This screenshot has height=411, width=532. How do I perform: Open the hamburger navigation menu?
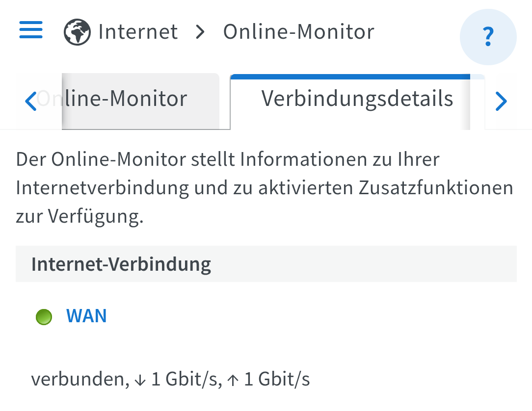[31, 30]
